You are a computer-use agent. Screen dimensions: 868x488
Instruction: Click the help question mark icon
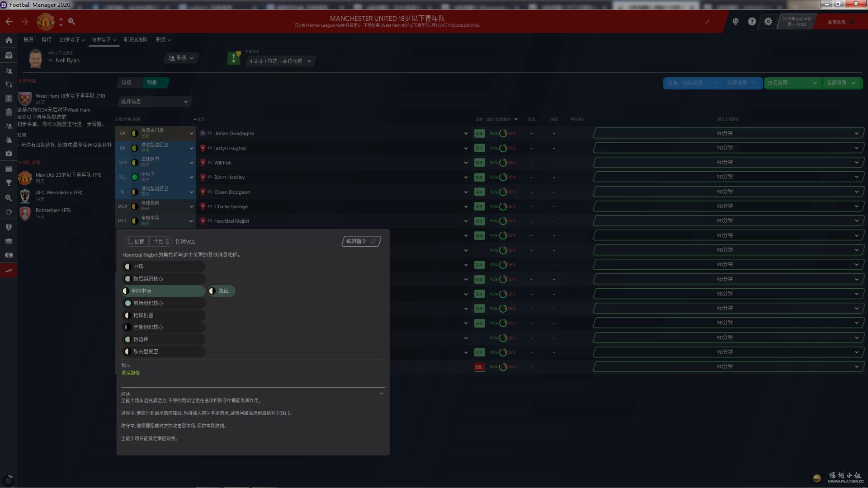click(752, 22)
